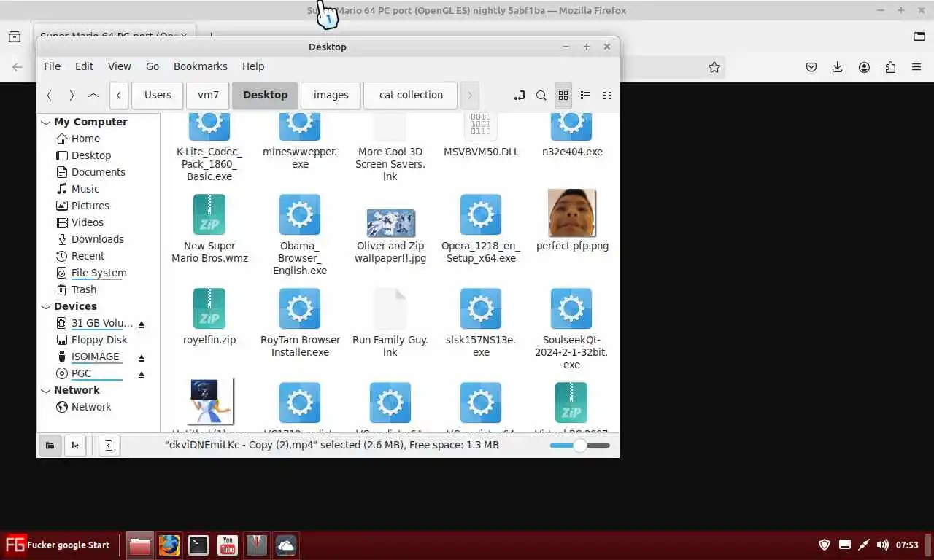Open the YouTube taskbar icon
The height and width of the screenshot is (560, 934).
(x=227, y=545)
